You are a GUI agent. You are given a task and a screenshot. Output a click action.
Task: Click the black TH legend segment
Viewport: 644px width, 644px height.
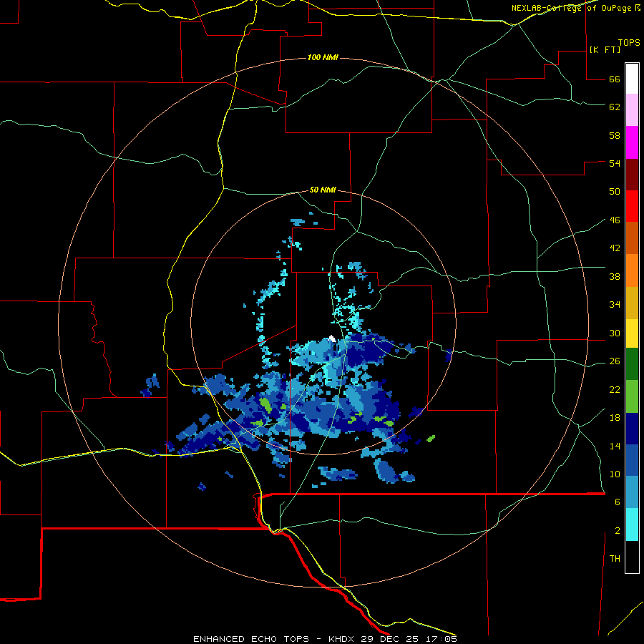point(632,557)
